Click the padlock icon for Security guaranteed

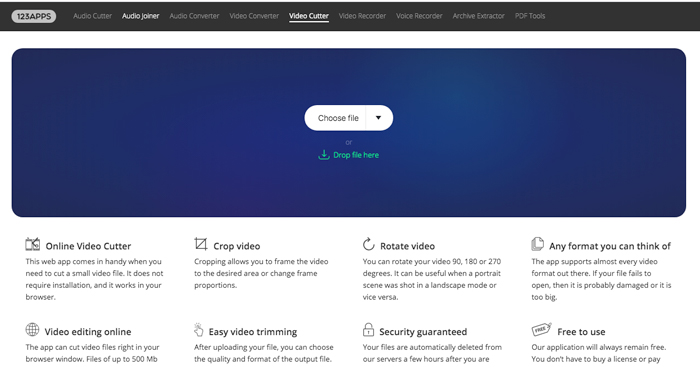pyautogui.click(x=368, y=330)
